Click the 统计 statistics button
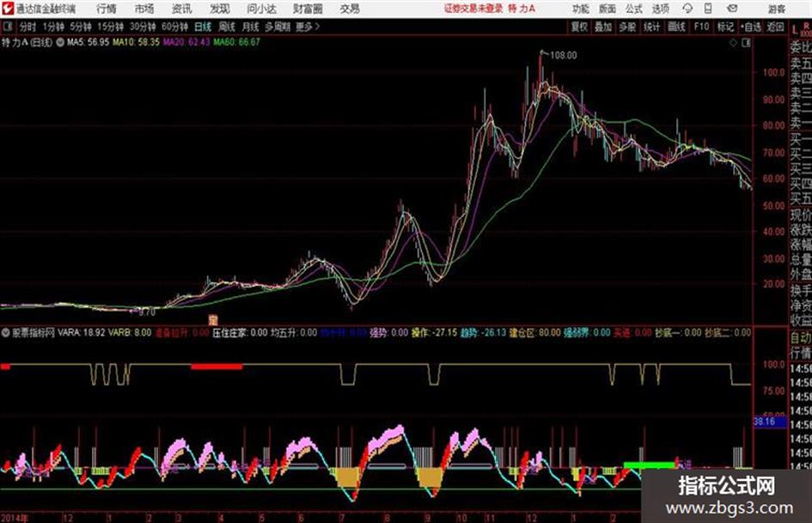Screen dimensions: 812x523 pos(651,27)
